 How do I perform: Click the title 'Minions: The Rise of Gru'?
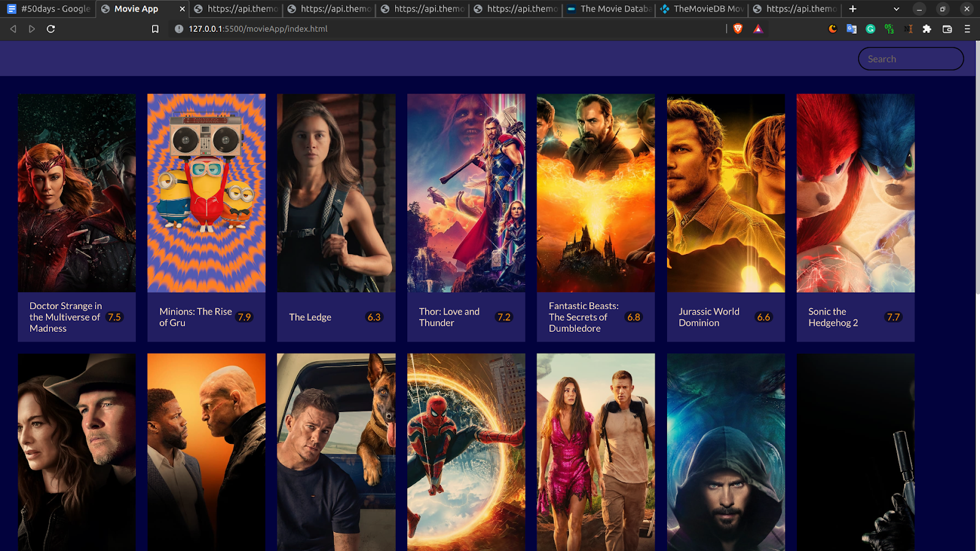tap(195, 317)
